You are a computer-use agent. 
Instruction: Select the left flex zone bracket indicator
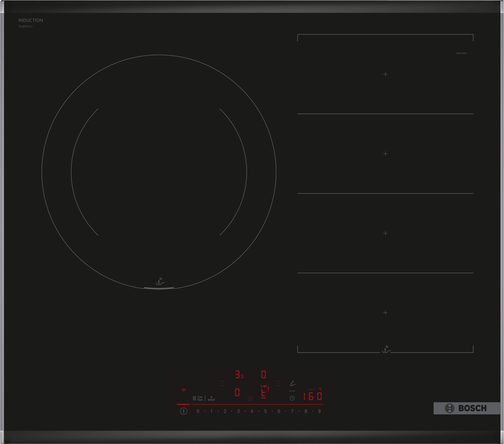click(x=222, y=383)
